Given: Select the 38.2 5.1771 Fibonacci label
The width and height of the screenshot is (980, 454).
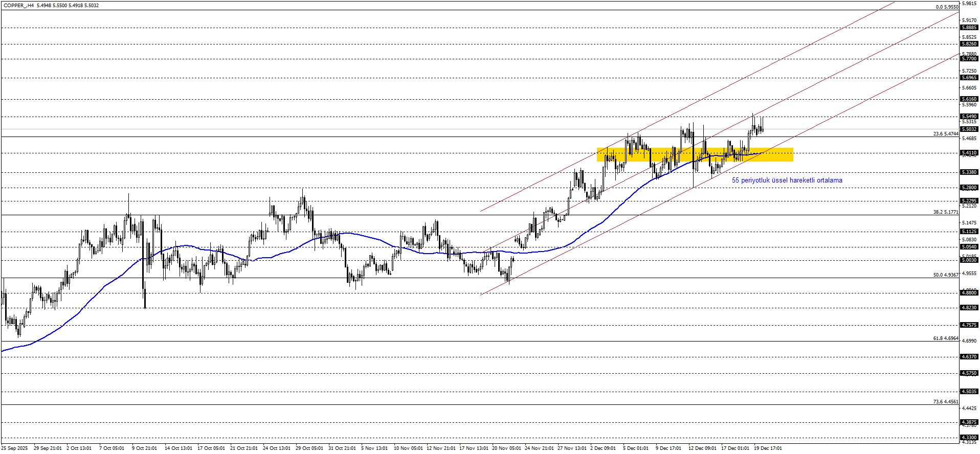Looking at the screenshot, I should 946,212.
